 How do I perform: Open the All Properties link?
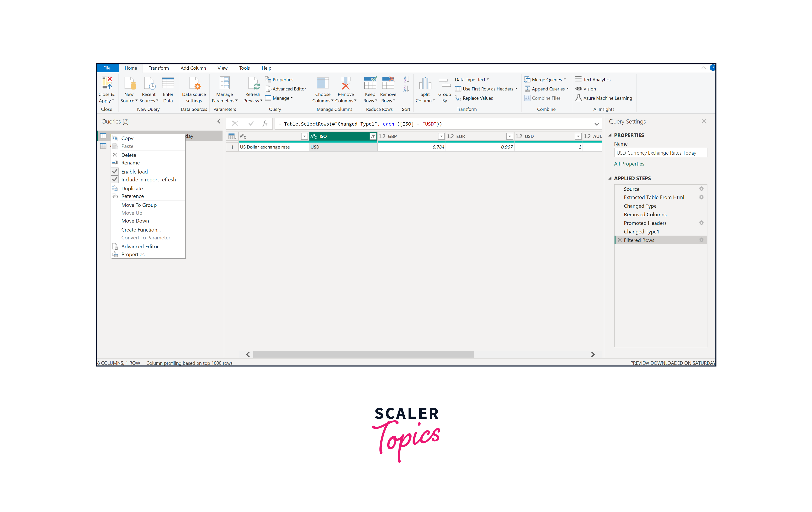(629, 164)
